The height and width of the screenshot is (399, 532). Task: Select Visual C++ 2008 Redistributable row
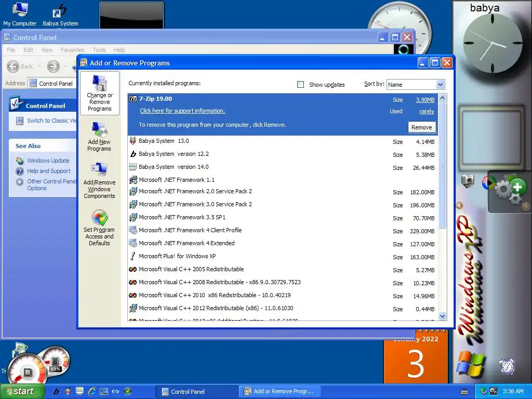click(283, 283)
